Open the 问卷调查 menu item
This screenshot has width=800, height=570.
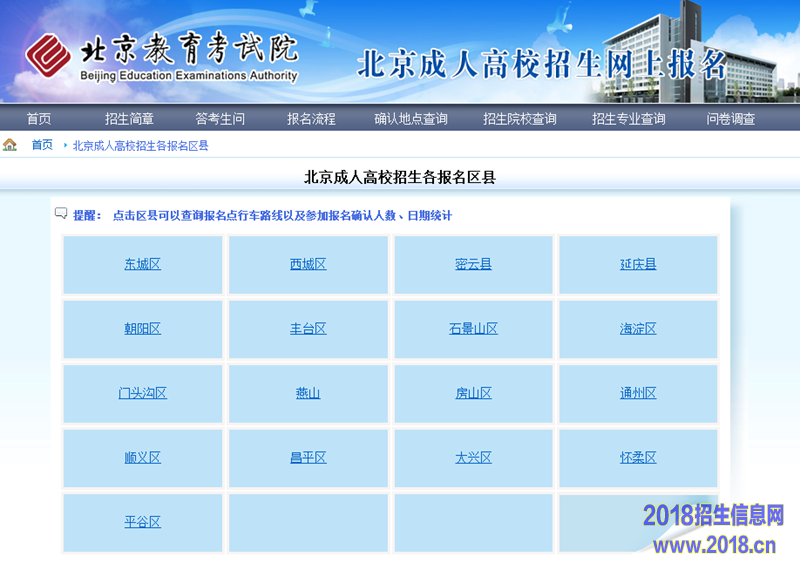point(731,119)
